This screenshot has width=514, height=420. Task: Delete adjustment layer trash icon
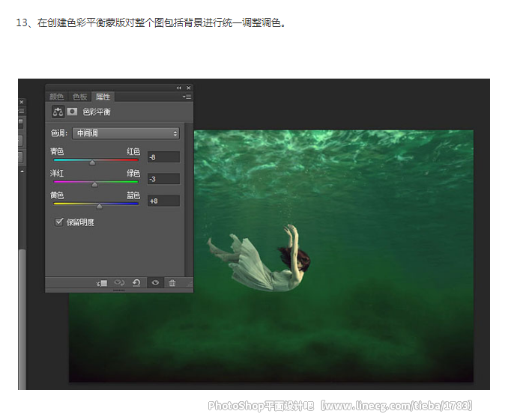tap(172, 283)
